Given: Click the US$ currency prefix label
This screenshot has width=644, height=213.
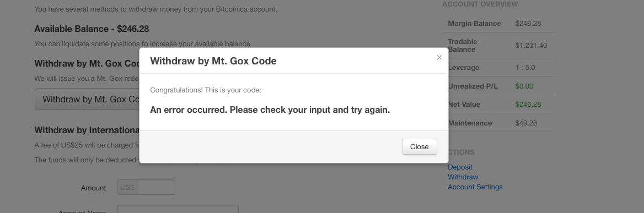Looking at the screenshot, I should tap(127, 187).
